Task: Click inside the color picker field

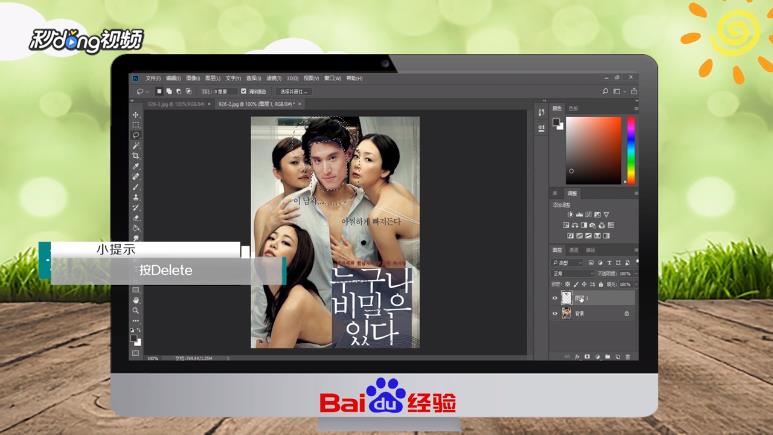Action: 594,150
